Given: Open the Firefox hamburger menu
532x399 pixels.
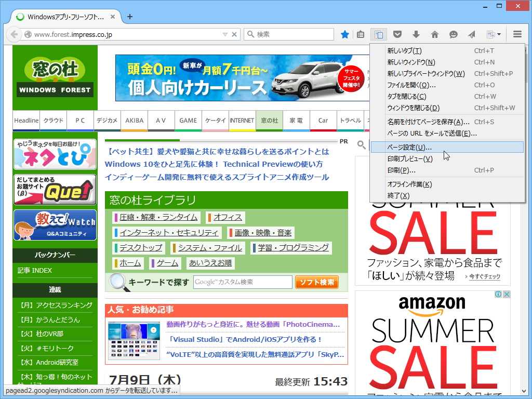Looking at the screenshot, I should click(x=517, y=34).
